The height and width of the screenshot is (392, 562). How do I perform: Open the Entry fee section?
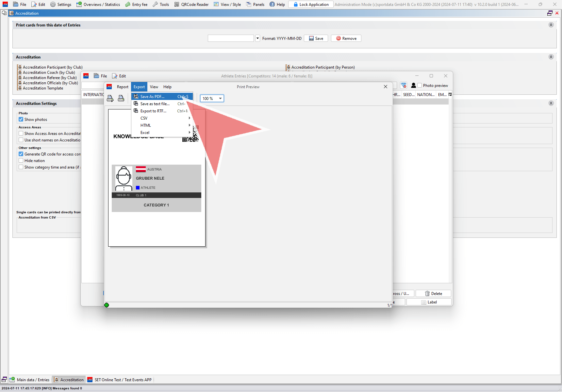click(x=136, y=4)
